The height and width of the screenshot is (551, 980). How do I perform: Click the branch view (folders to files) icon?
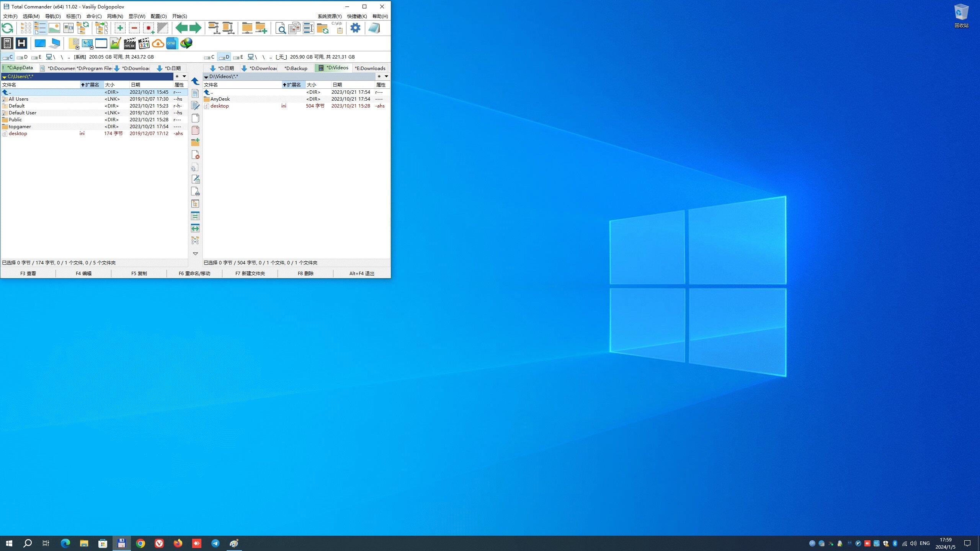[x=101, y=28]
